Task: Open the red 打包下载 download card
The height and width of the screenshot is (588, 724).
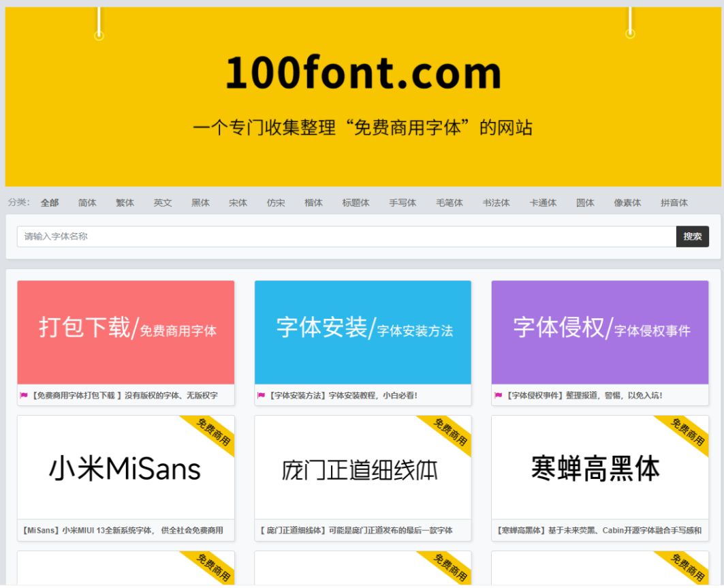Action: click(x=125, y=331)
